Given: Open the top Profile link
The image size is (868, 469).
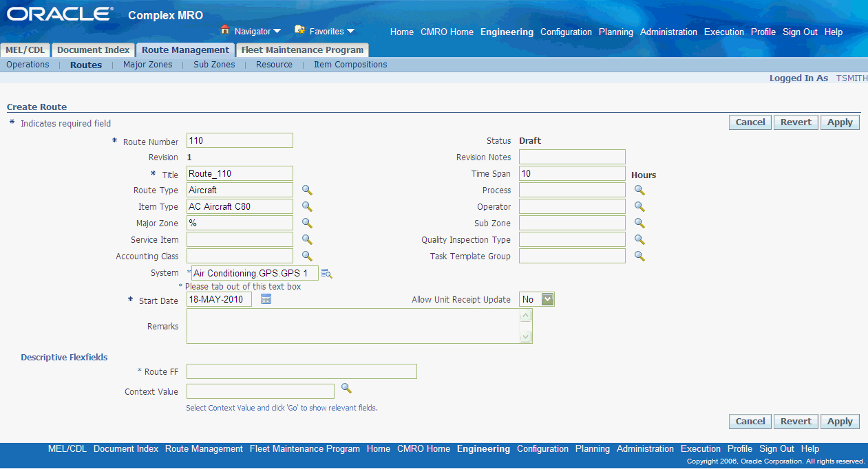Looking at the screenshot, I should 763,32.
